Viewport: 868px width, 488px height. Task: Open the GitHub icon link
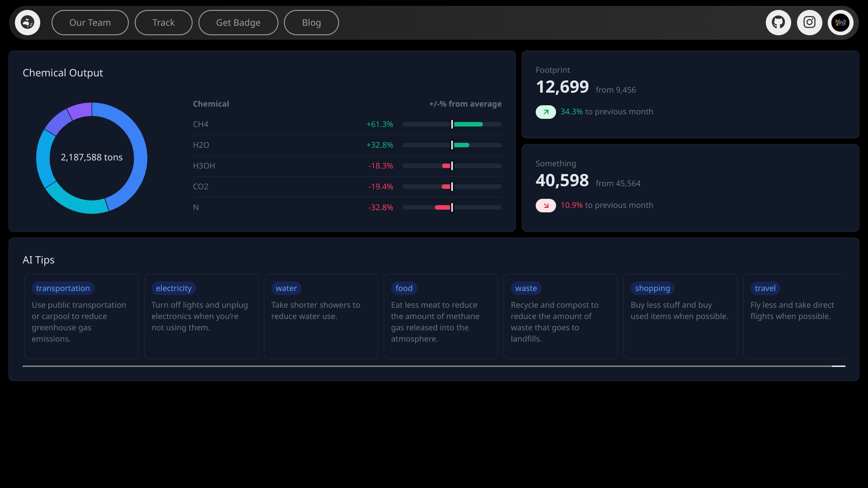778,23
